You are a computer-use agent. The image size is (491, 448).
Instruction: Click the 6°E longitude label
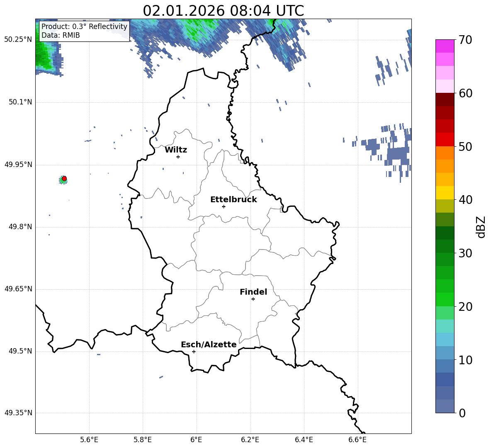(196, 440)
